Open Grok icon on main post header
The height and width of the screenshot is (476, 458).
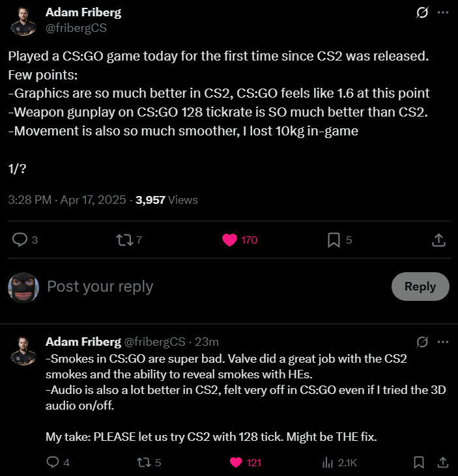422,12
